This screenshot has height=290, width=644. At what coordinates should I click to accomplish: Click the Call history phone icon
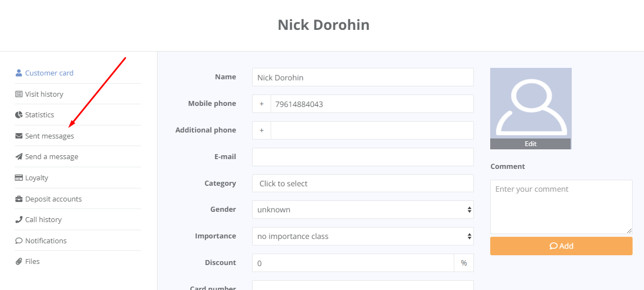pyautogui.click(x=19, y=219)
